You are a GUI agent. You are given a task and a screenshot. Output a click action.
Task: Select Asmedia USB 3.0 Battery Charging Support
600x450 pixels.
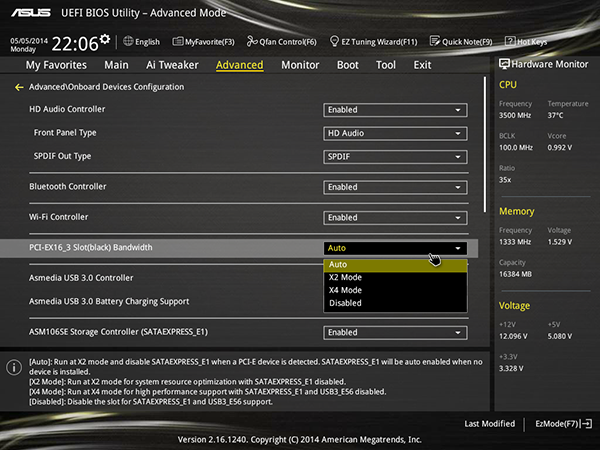(109, 302)
